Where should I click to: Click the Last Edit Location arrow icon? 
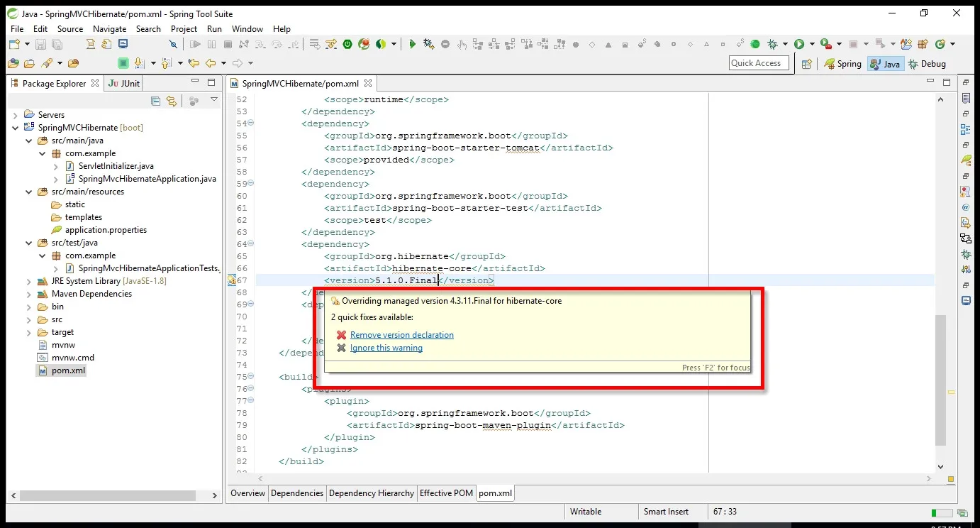[x=193, y=63]
